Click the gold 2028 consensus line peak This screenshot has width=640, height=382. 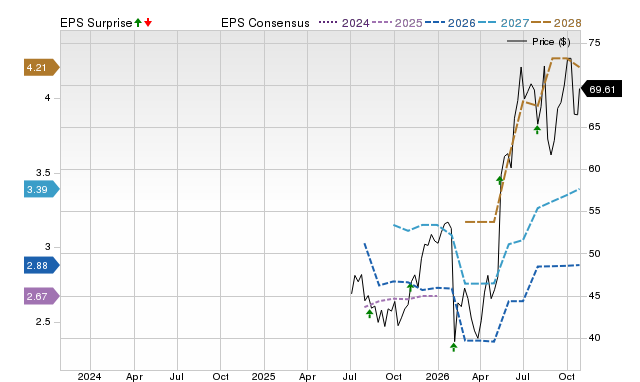(561, 58)
